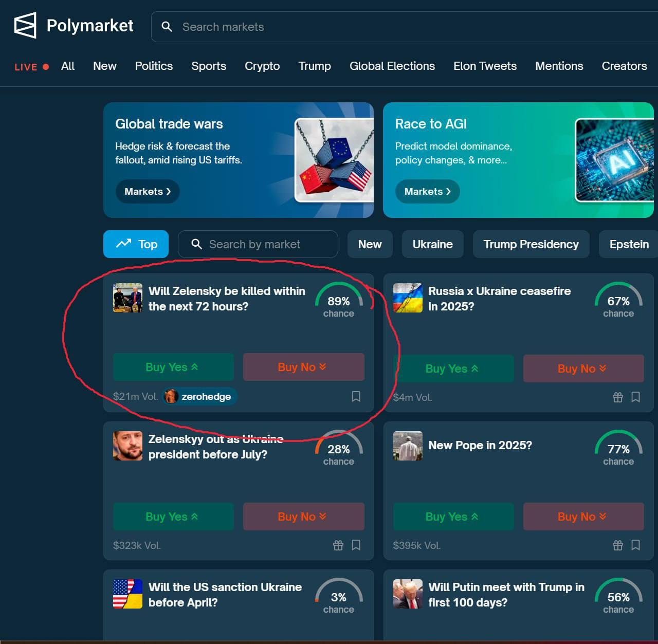
Task: Open the Polymarket wordmark home link
Action: 90,26
